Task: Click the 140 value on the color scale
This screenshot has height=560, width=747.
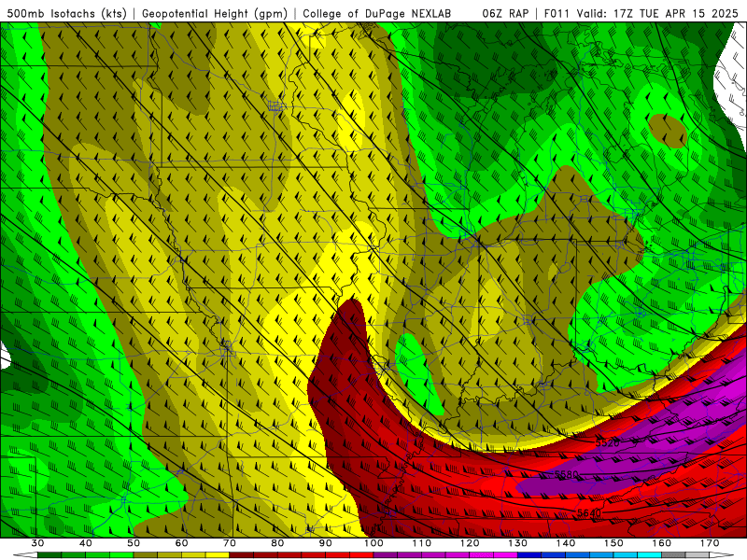Action: point(566,543)
